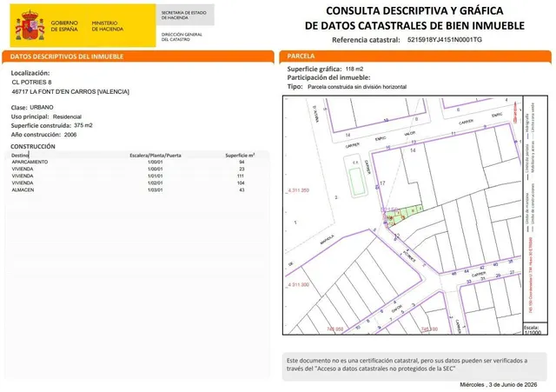556x392 pixels.
Task: Click surface value '43' for almacen
Action: coord(242,190)
